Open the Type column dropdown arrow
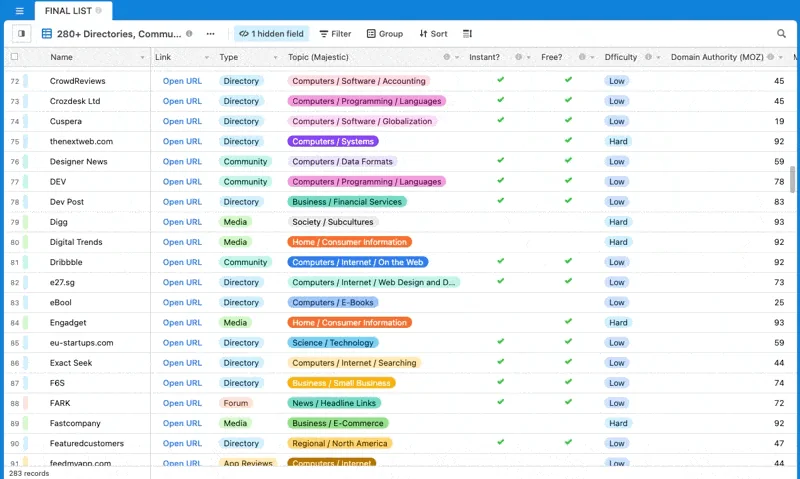The width and height of the screenshot is (800, 479). (x=276, y=58)
